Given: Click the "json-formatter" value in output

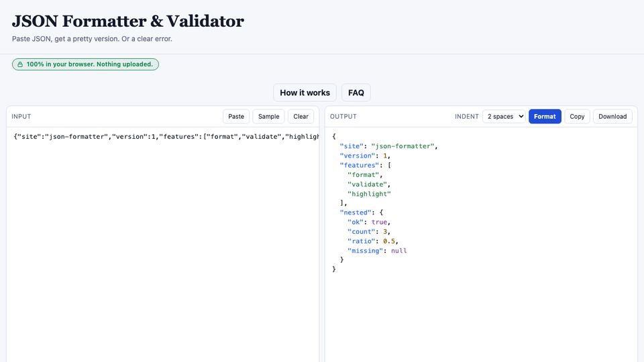Looking at the screenshot, I should coord(402,146).
